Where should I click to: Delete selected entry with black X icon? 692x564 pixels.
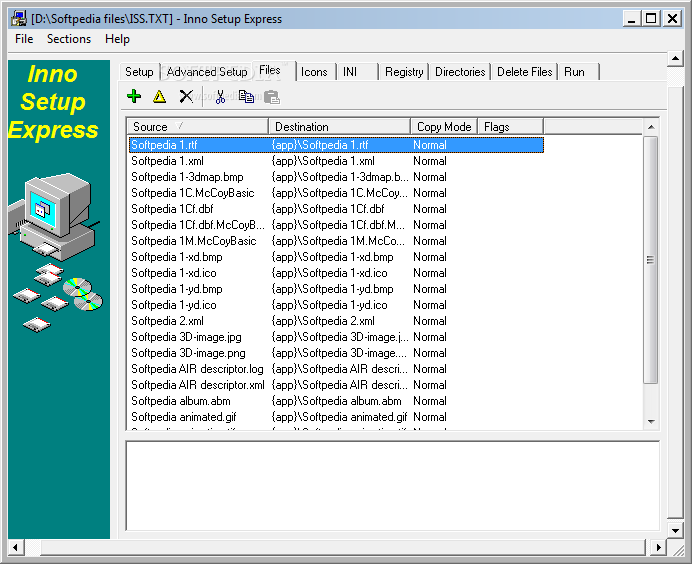(x=186, y=96)
